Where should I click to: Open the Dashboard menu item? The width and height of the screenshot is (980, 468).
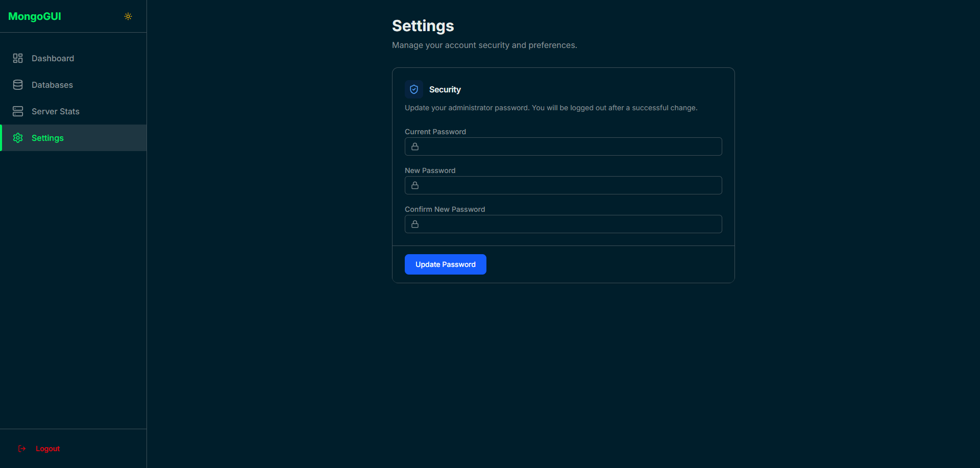pos(53,58)
